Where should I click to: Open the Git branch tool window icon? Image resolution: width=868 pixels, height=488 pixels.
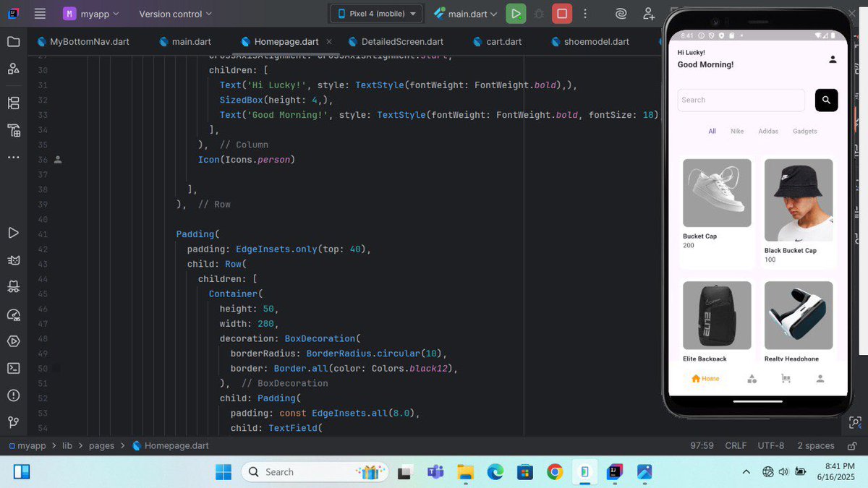tap(13, 422)
